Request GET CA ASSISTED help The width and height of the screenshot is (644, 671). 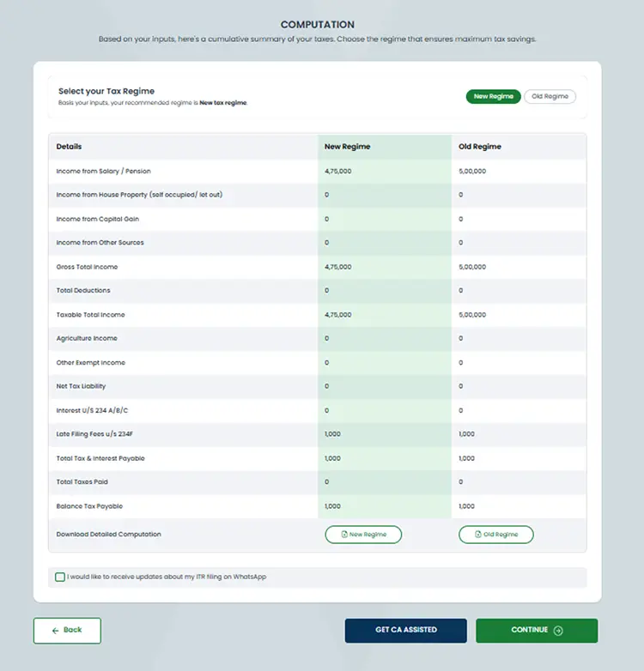point(406,631)
